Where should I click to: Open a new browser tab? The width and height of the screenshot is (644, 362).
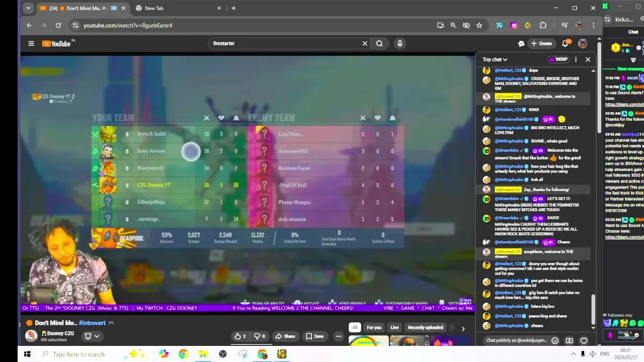tap(233, 8)
